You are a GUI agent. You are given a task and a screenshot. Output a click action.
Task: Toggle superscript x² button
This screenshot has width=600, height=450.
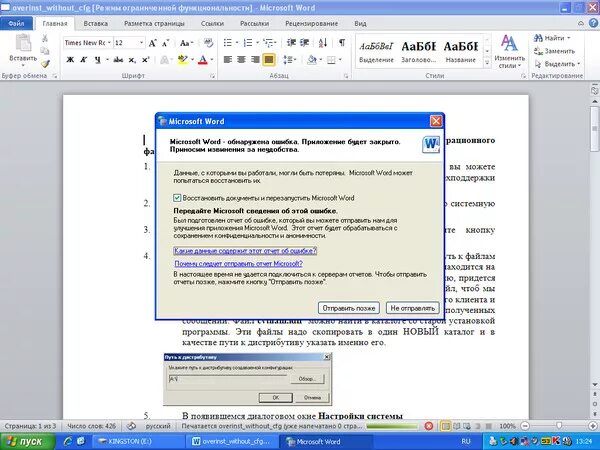(145, 60)
